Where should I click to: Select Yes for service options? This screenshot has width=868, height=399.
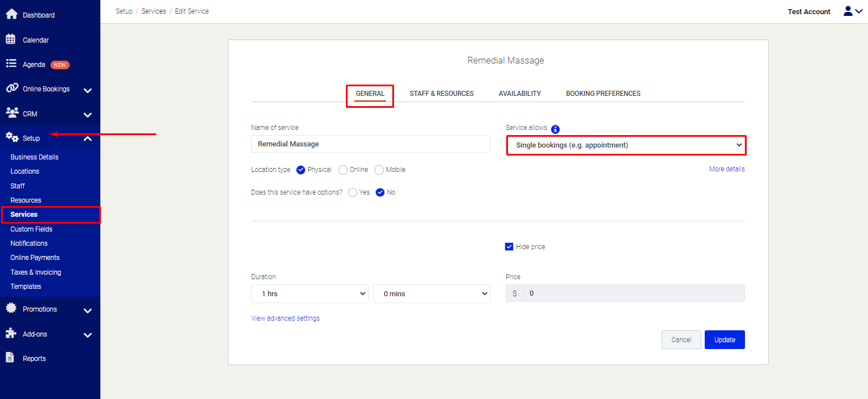[353, 192]
